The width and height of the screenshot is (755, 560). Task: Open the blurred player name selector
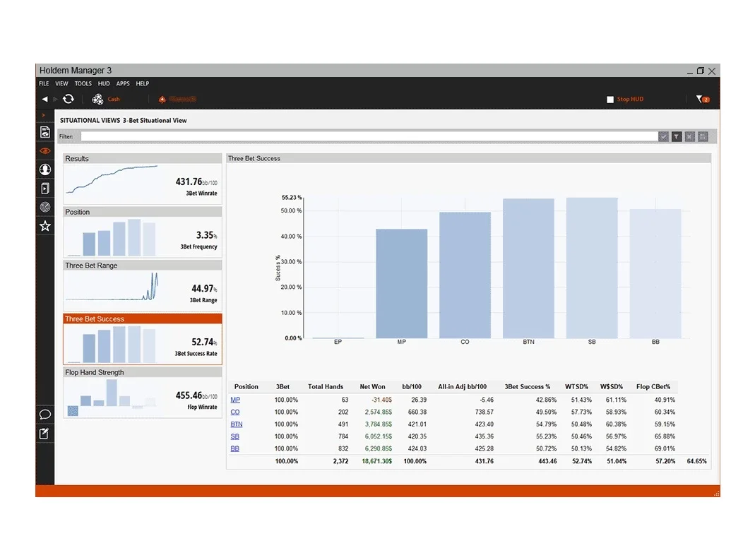(x=182, y=99)
